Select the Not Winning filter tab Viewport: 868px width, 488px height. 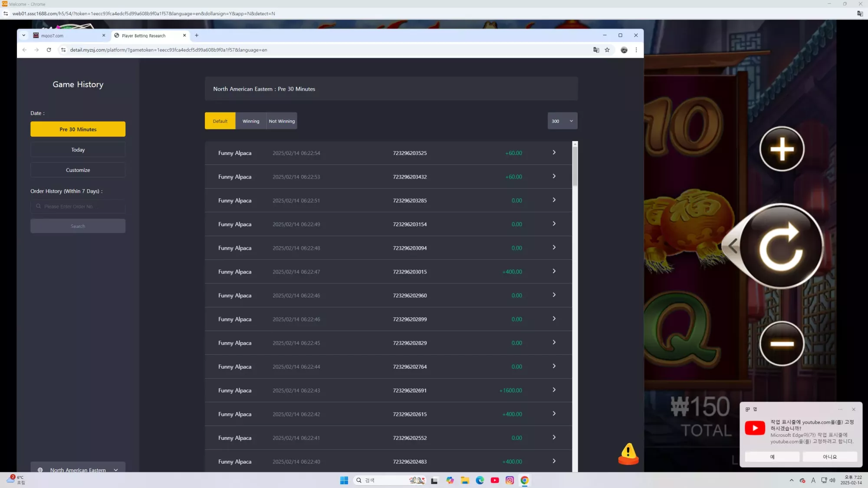[x=282, y=121]
